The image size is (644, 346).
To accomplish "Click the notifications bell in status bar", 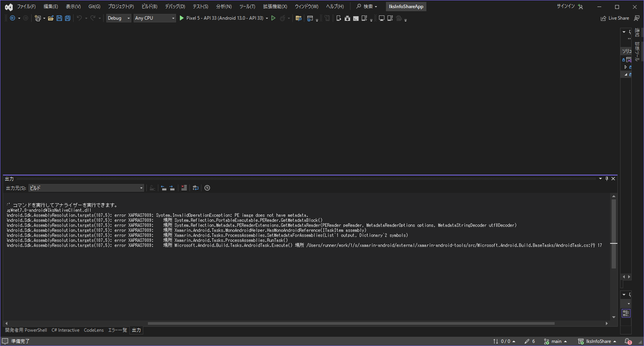I will 627,341.
